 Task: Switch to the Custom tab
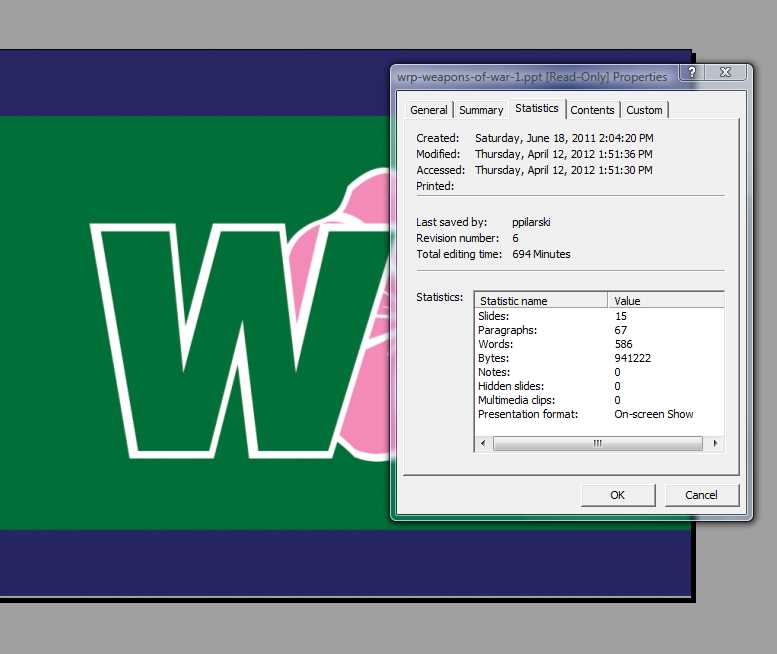point(644,109)
